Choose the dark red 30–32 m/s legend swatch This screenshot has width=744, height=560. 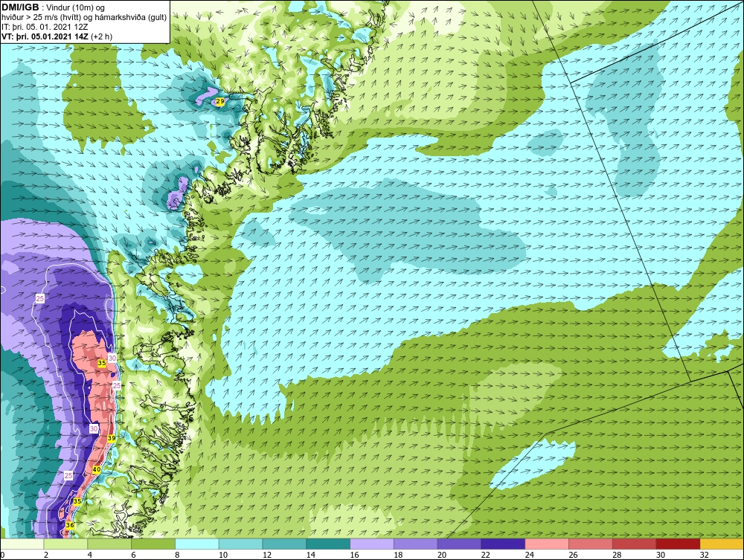coord(678,544)
